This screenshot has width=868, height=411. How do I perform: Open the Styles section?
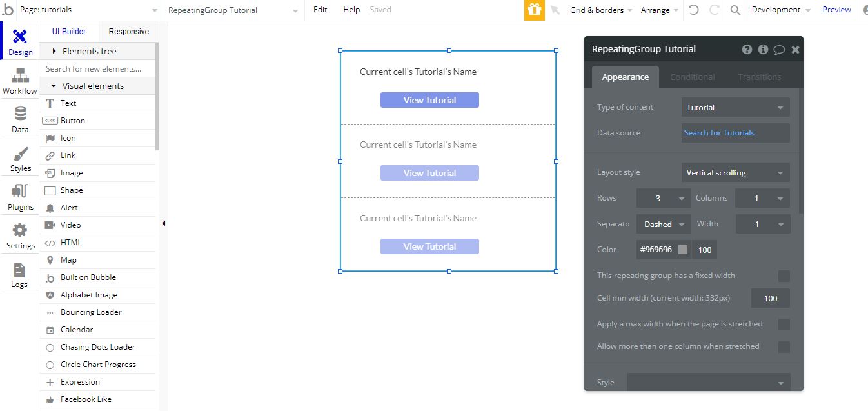tap(20, 159)
